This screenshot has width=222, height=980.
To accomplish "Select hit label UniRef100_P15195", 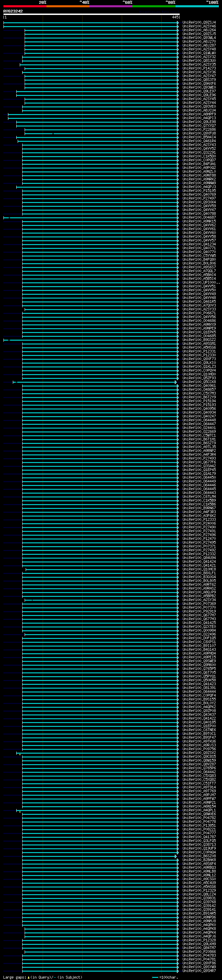I will (199, 191).
